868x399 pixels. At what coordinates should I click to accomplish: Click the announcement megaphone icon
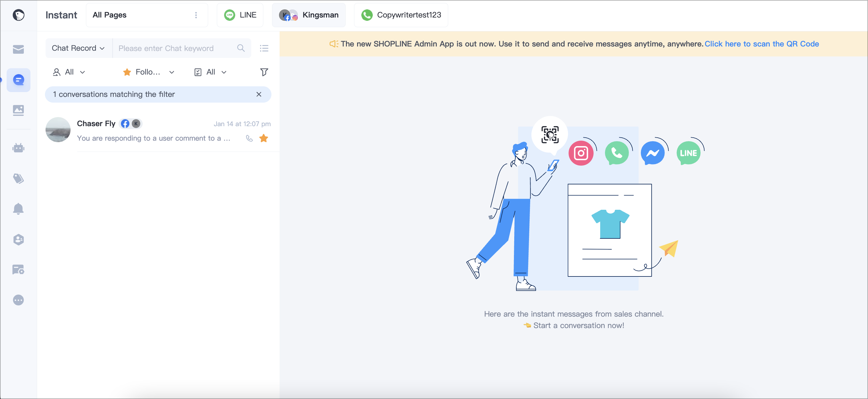tap(334, 44)
